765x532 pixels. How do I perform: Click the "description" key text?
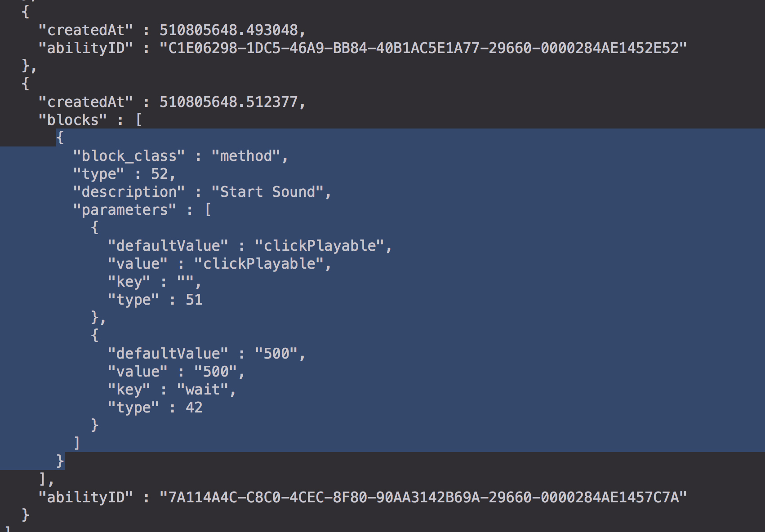pos(129,192)
